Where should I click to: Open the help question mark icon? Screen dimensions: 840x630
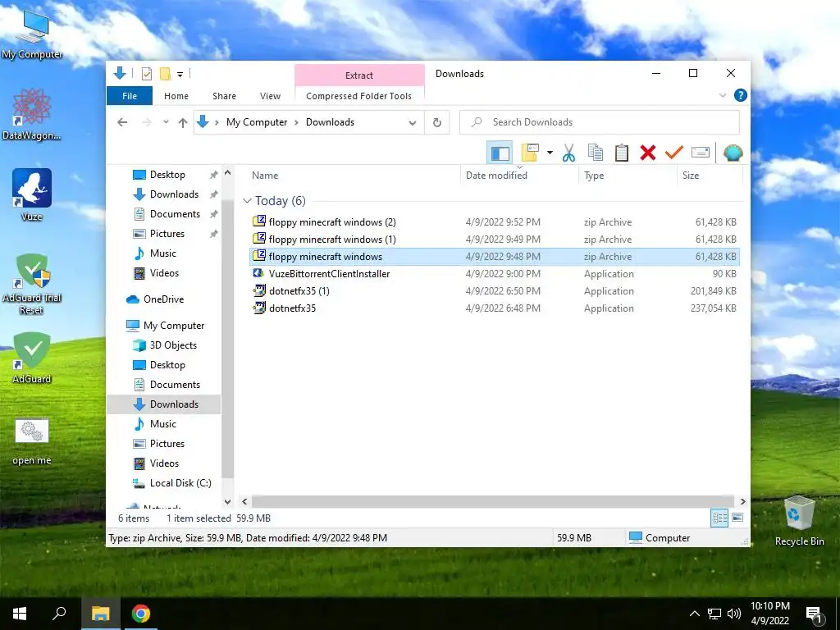[x=741, y=95]
